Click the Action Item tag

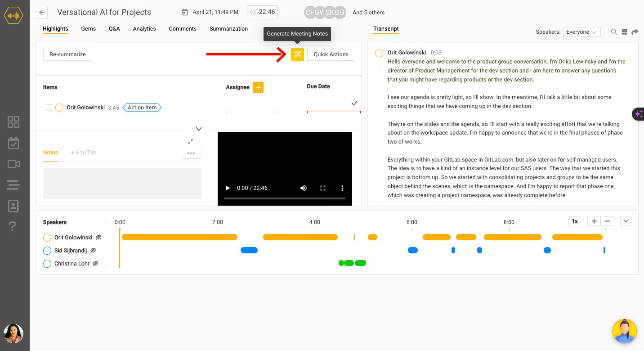[x=142, y=108]
